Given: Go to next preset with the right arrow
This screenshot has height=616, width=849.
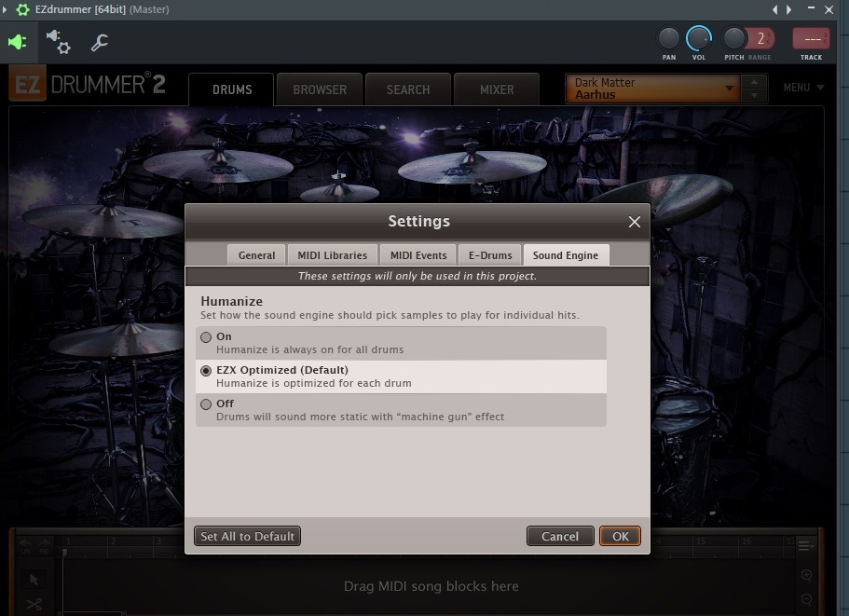Looking at the screenshot, I should [x=789, y=9].
